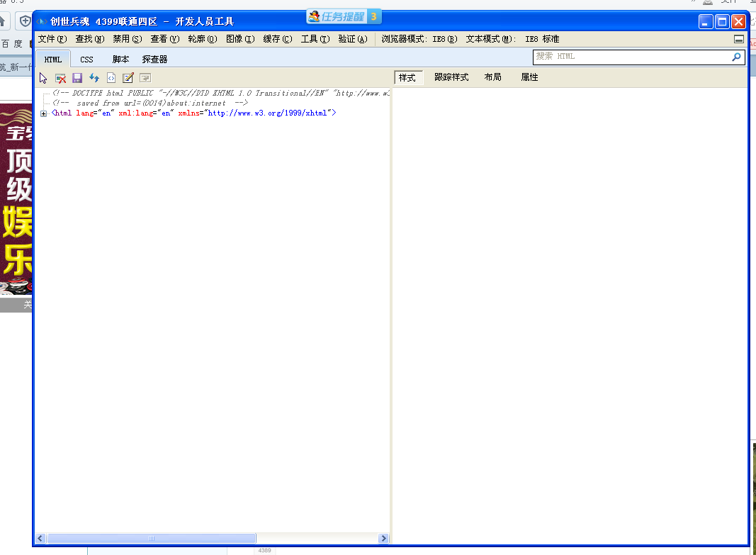Select the 跟踪样式 pane tab
Image resolution: width=756 pixels, height=555 pixels.
(x=451, y=77)
